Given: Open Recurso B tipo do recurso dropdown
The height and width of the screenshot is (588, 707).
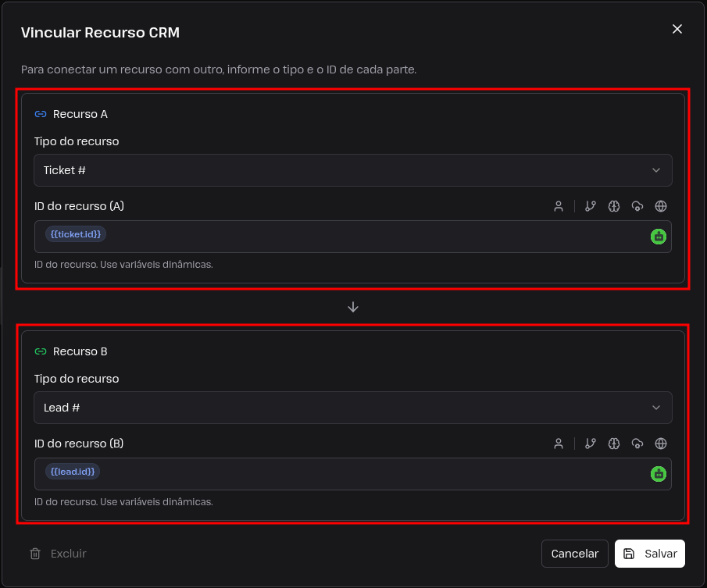Looking at the screenshot, I should point(353,408).
